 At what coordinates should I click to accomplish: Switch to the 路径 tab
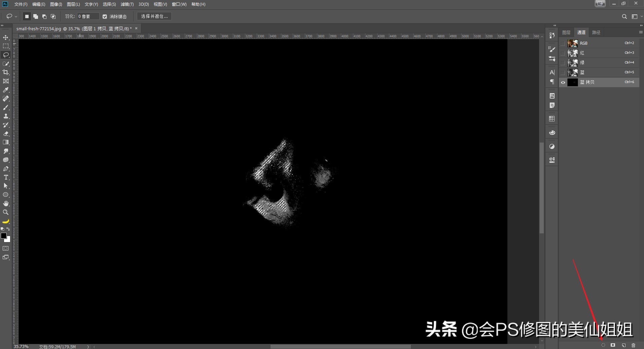pos(596,32)
